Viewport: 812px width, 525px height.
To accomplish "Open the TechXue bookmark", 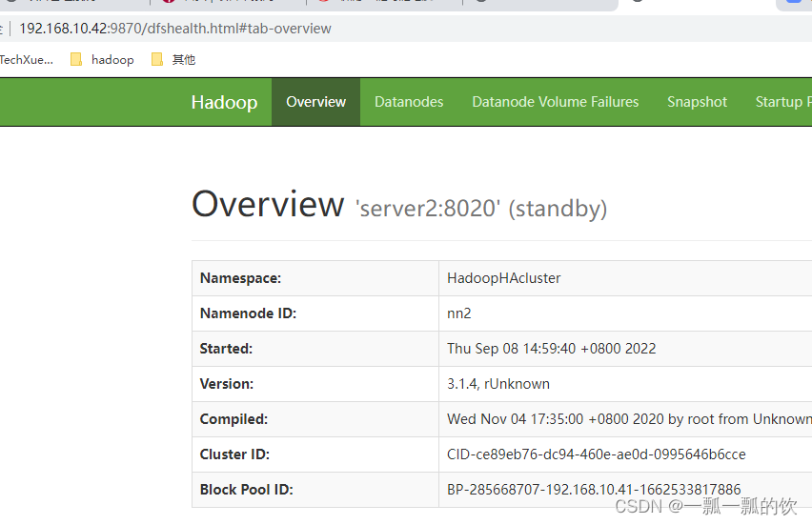I will 26,59.
